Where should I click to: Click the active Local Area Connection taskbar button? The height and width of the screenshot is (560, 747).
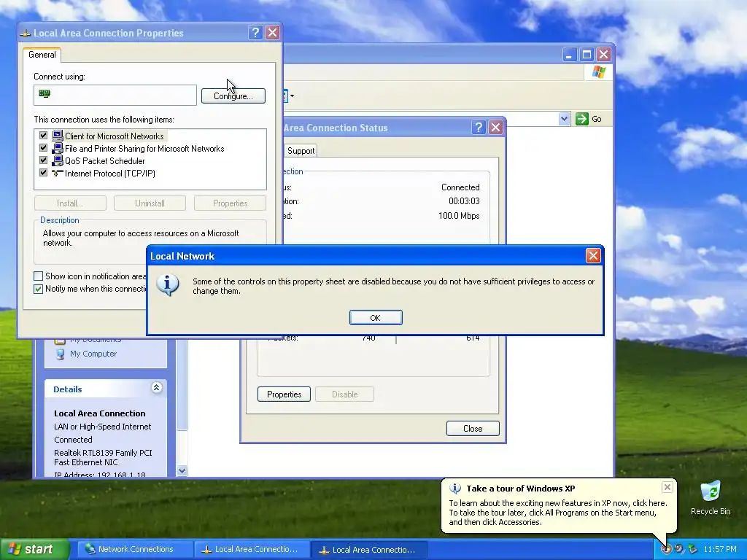coord(368,550)
